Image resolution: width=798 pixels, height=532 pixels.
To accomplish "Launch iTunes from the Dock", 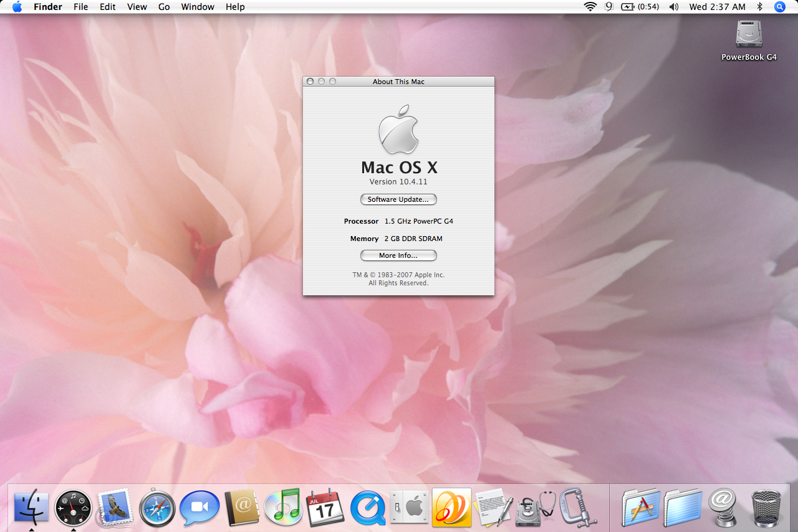I will (283, 507).
